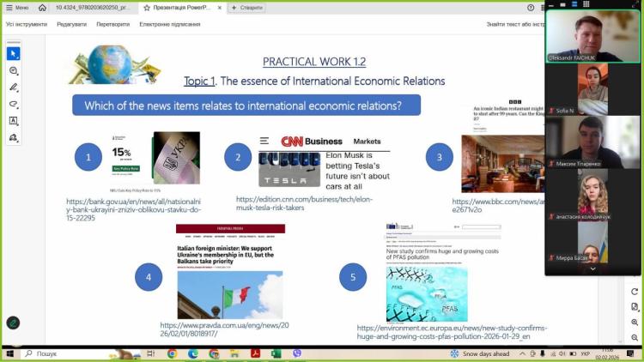Image resolution: width=644 pixels, height=362 pixels.
Task: Launch Microsoft Edge from taskbar
Action: click(x=193, y=353)
